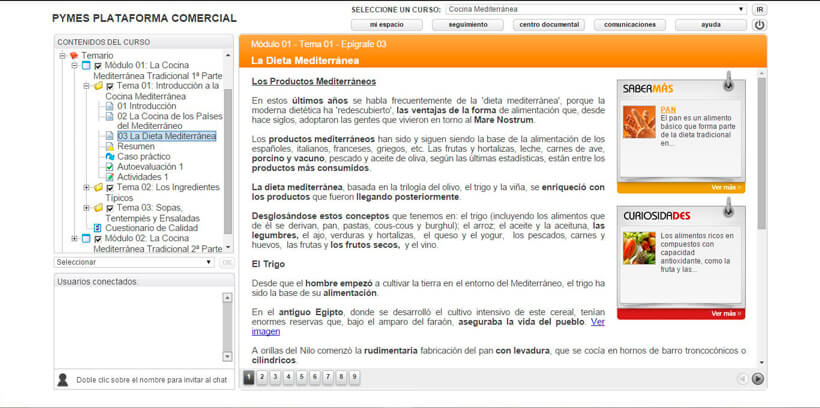Open the Curiosidades fruit thumbnail
The height and width of the screenshot is (408, 820).
click(x=639, y=248)
